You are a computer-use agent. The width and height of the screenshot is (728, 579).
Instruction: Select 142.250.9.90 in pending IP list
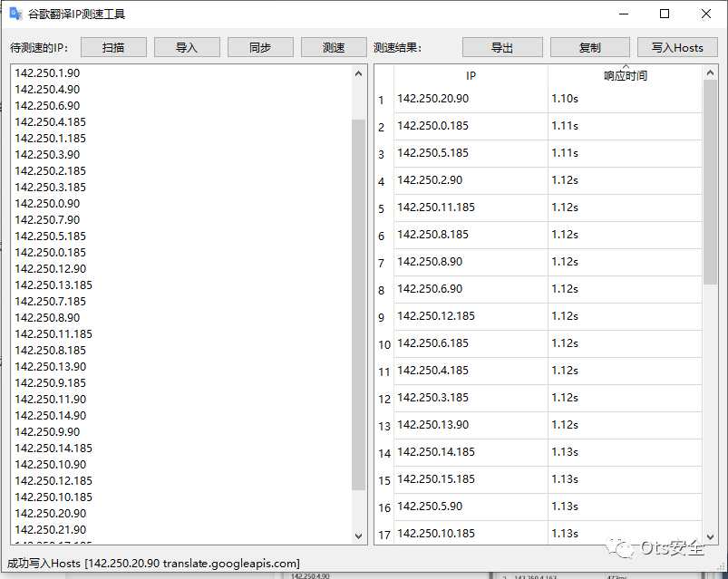(x=47, y=432)
